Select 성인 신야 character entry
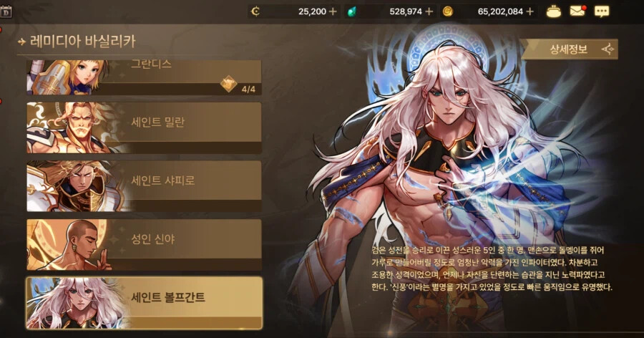Image resolution: width=644 pixels, height=338 pixels. tap(144, 245)
